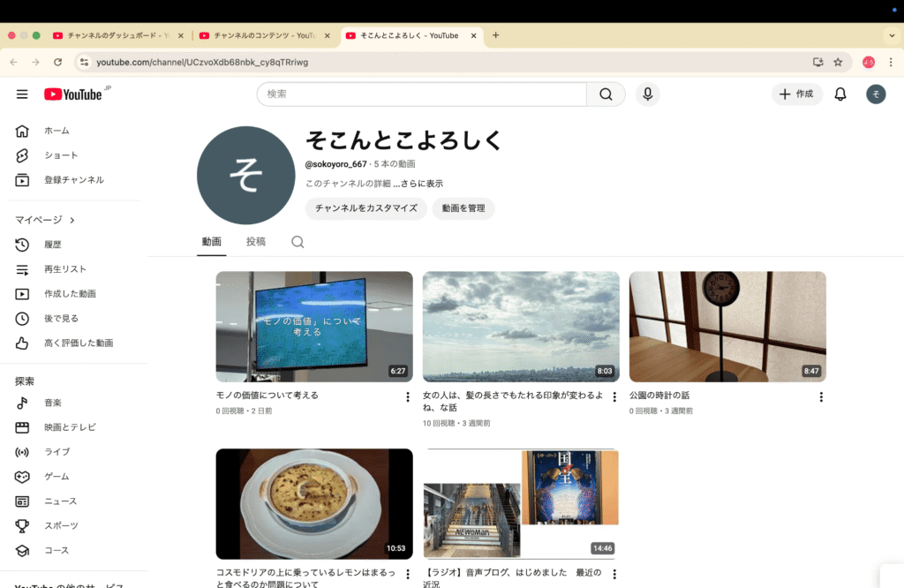Image resolution: width=904 pixels, height=588 pixels.
Task: Expand channel description via さらに表示
Action: click(x=421, y=184)
